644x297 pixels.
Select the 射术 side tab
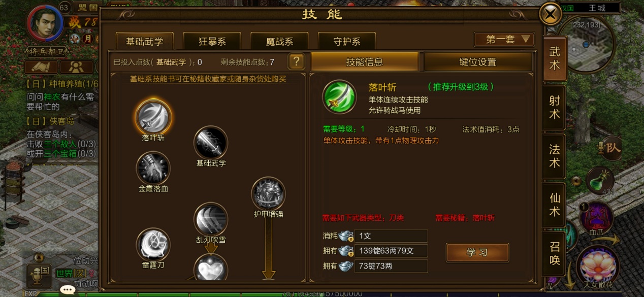point(555,108)
